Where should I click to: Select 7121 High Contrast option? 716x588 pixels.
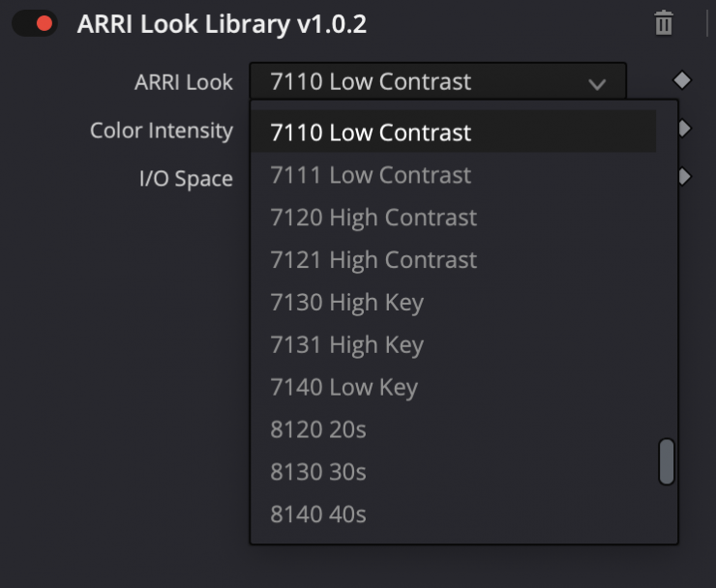click(454, 259)
